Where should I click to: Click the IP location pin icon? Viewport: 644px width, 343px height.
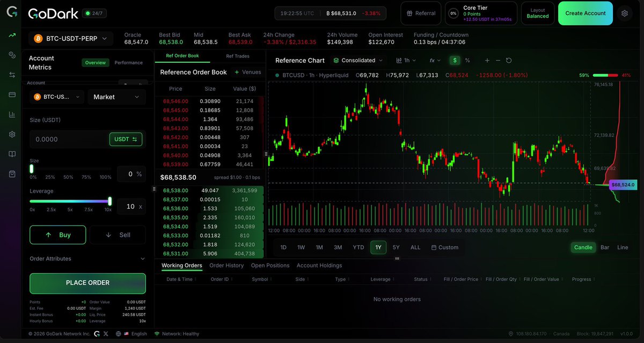511,334
